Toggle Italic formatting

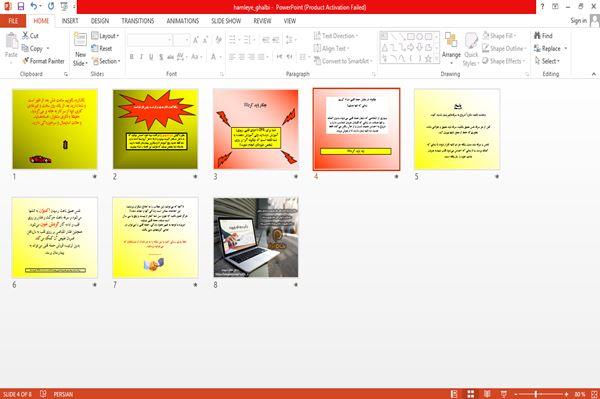pos(141,57)
